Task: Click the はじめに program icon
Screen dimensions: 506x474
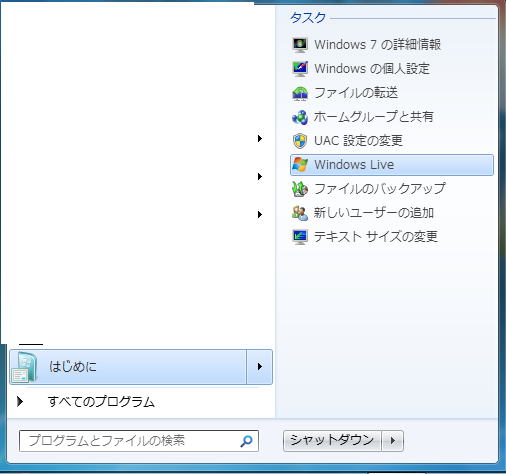Action: pyautogui.click(x=24, y=367)
